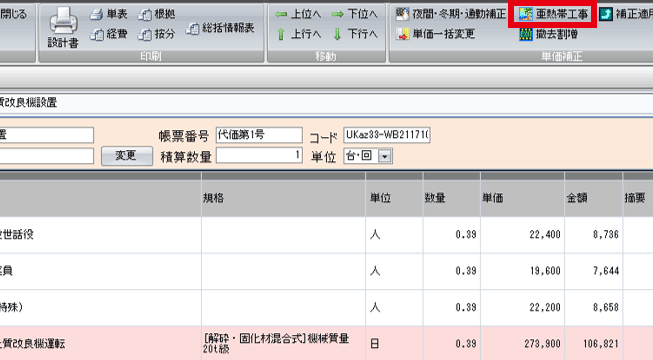
Task: Select the 質改良機運転 row name
Action: pyautogui.click(x=100, y=344)
